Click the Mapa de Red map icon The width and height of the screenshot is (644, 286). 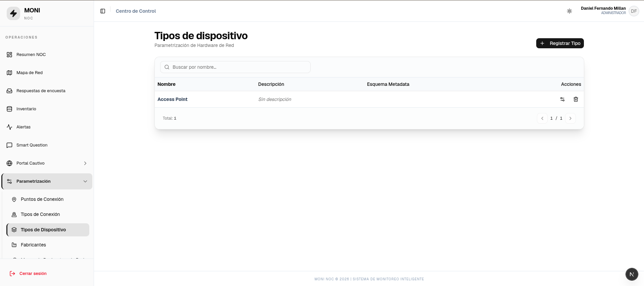point(9,73)
